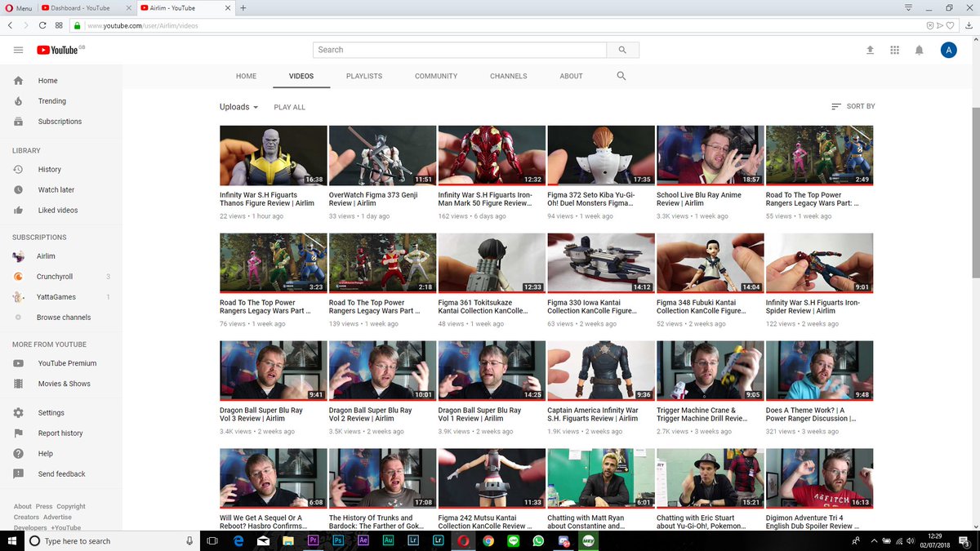Open the YattaGames subscription
This screenshot has height=551, width=980.
point(56,297)
